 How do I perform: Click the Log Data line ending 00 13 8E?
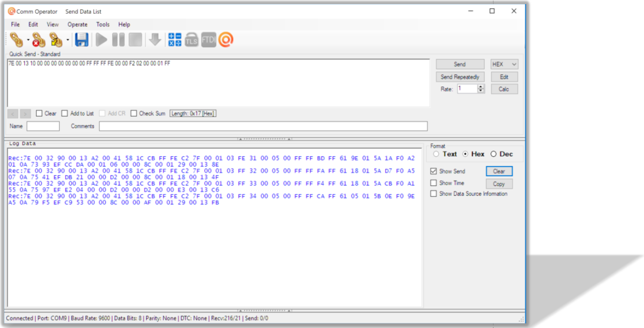pos(114,165)
